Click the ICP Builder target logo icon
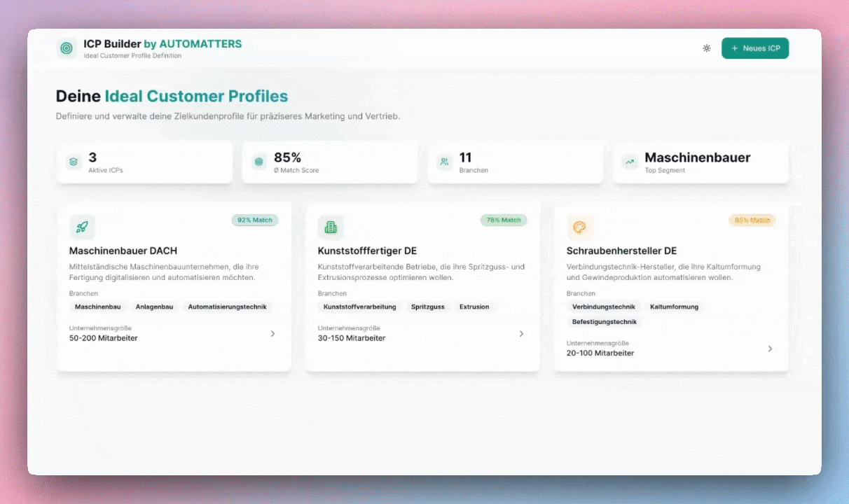The height and width of the screenshot is (504, 849). click(67, 48)
